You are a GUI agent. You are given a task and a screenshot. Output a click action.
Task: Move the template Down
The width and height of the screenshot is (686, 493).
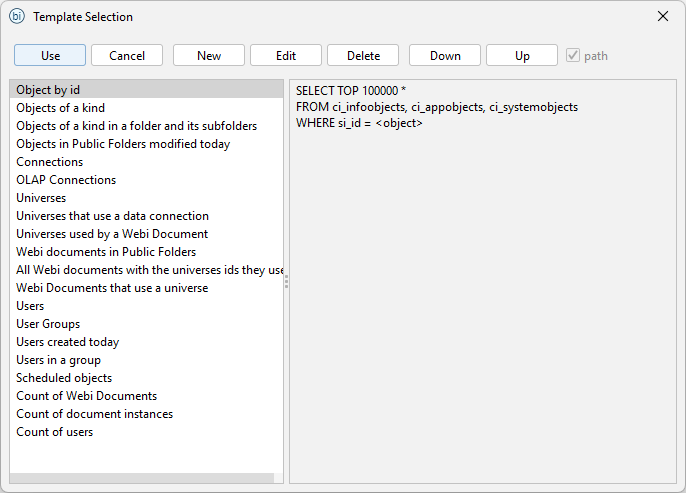pyautogui.click(x=445, y=56)
